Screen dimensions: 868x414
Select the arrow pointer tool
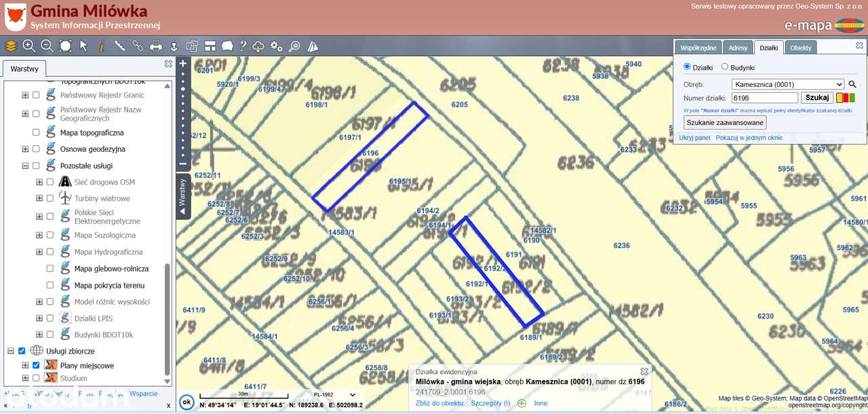[x=83, y=46]
